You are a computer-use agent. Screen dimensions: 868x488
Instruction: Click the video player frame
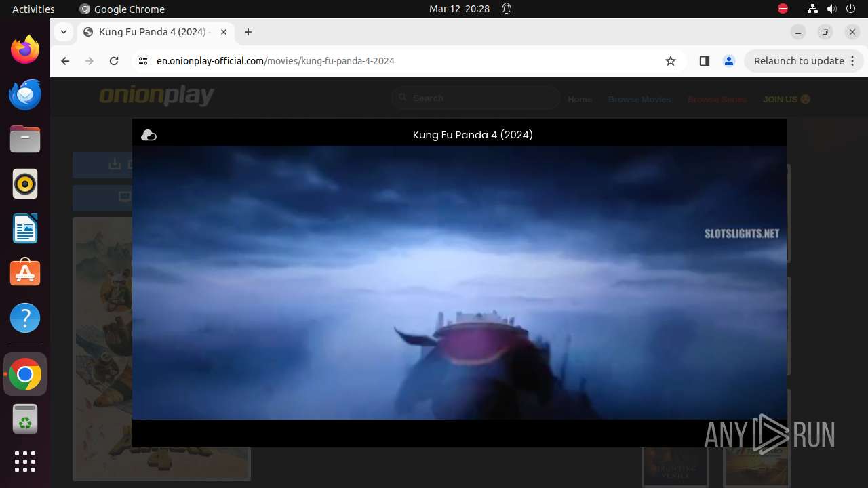pos(459,283)
